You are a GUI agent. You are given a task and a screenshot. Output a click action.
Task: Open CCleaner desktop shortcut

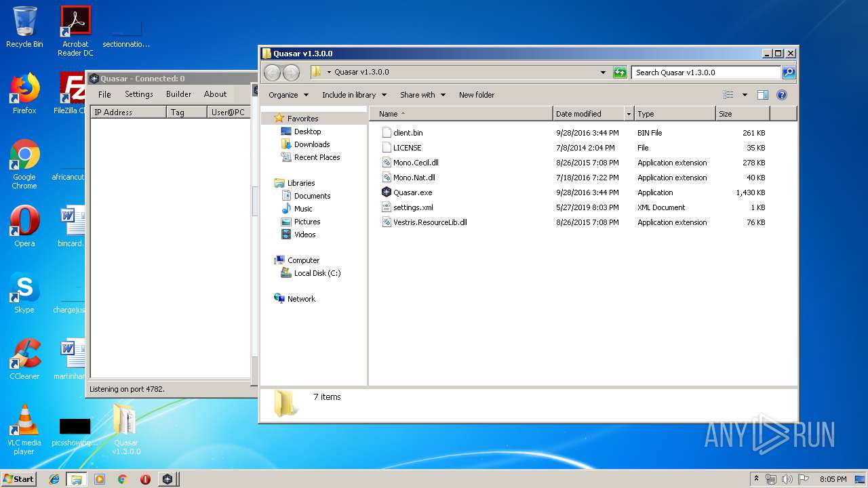point(24,359)
